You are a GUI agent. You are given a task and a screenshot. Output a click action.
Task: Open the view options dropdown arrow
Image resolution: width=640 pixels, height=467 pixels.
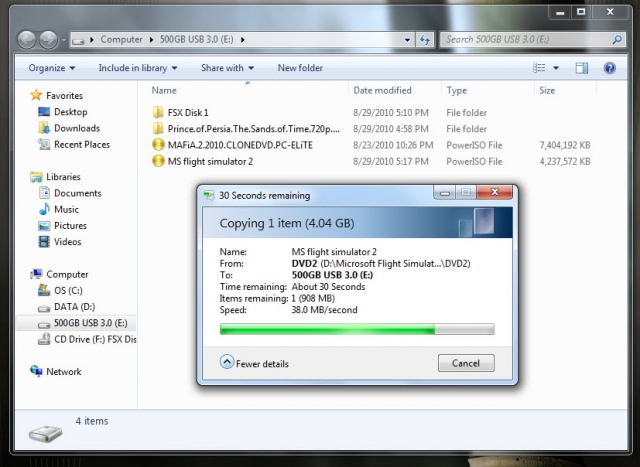point(556,68)
